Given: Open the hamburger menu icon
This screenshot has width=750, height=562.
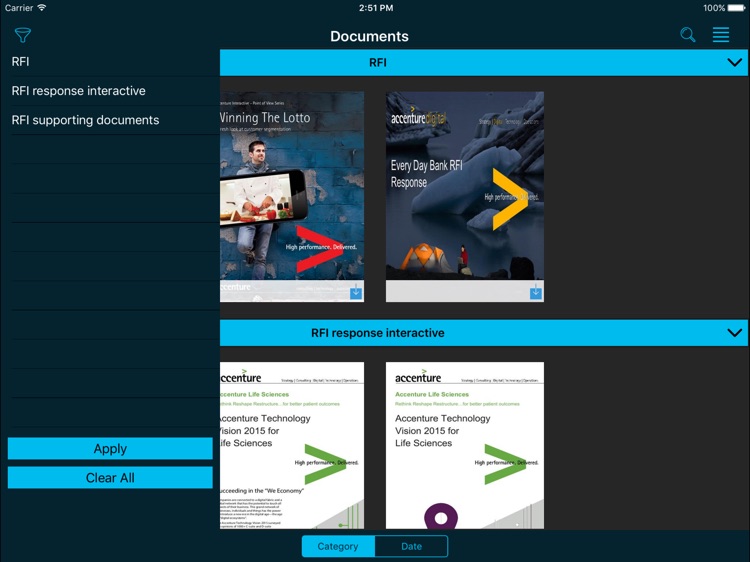Looking at the screenshot, I should pos(720,34).
